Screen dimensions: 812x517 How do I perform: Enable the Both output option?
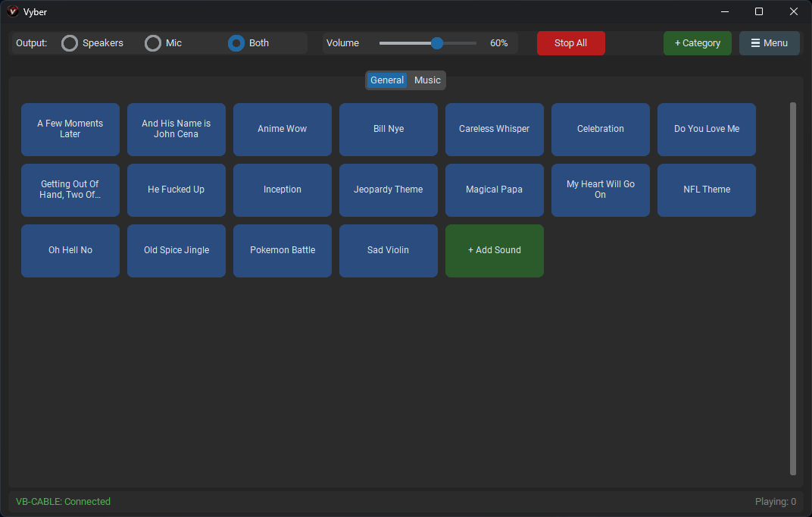(x=236, y=43)
